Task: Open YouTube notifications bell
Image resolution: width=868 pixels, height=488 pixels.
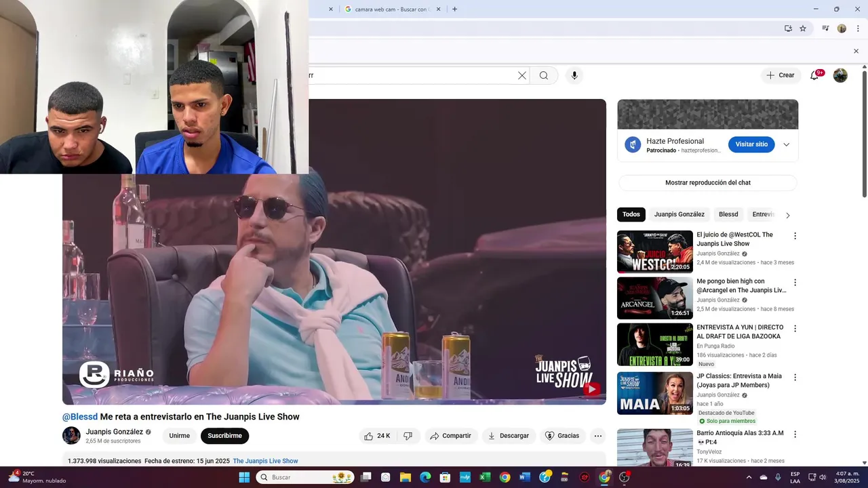Action: (814, 75)
